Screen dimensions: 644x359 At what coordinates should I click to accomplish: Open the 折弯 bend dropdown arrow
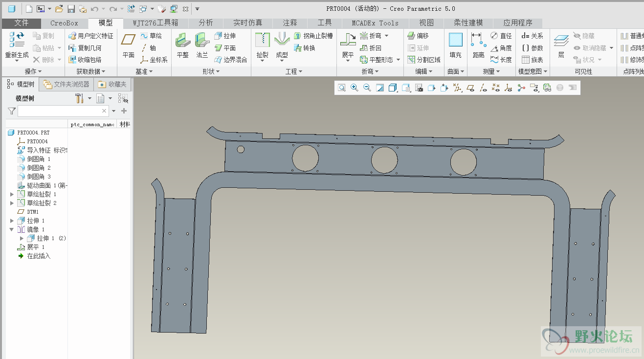coord(386,36)
